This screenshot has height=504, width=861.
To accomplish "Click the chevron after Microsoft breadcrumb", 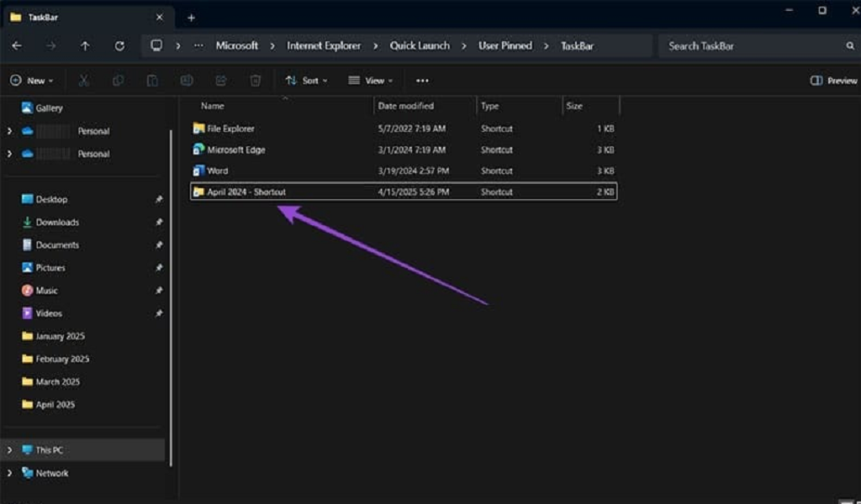I will tap(272, 46).
